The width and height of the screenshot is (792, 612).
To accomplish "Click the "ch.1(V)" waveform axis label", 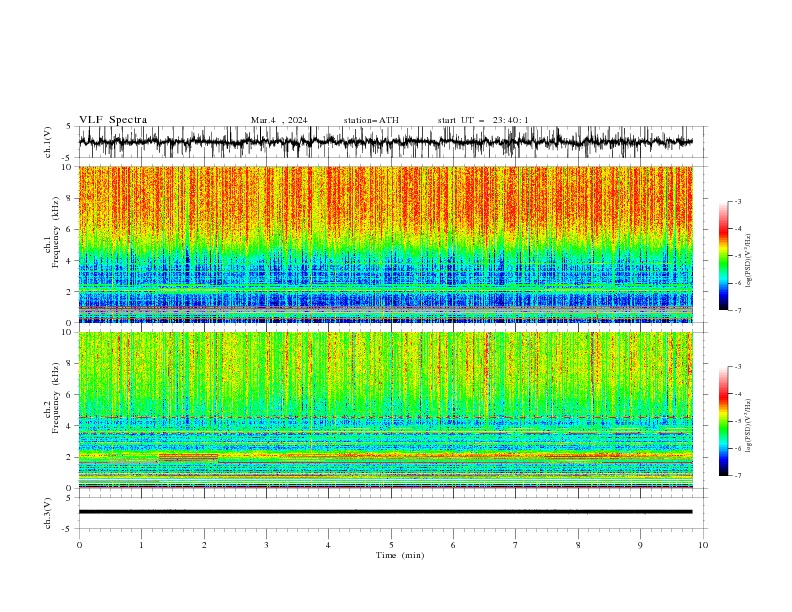I will point(48,142).
